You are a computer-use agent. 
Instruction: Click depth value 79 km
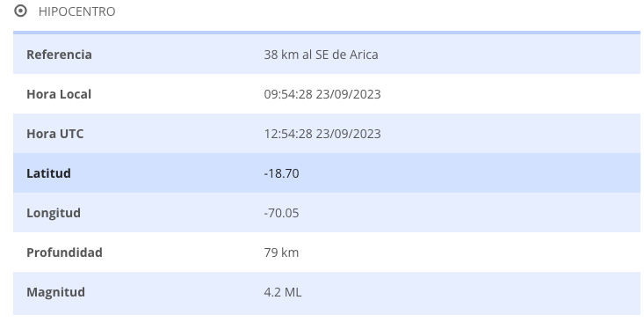coord(281,252)
